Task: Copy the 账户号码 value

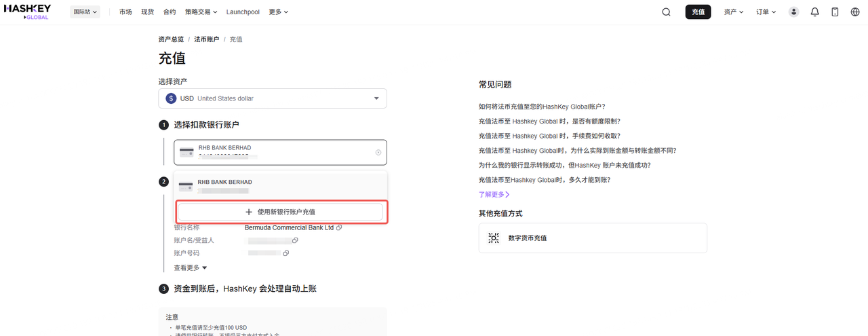Action: click(286, 253)
